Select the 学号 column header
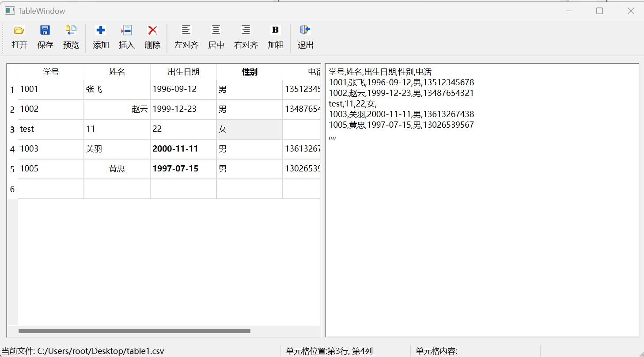This screenshot has height=357, width=644. coord(51,72)
